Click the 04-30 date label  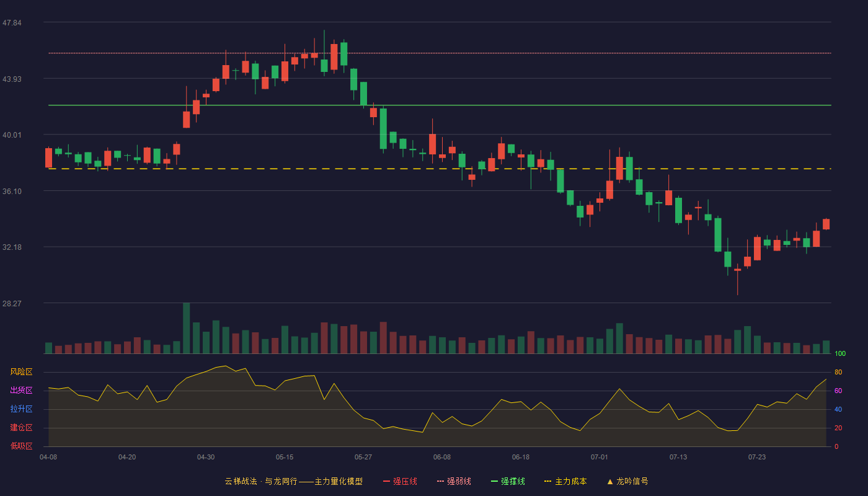click(206, 457)
